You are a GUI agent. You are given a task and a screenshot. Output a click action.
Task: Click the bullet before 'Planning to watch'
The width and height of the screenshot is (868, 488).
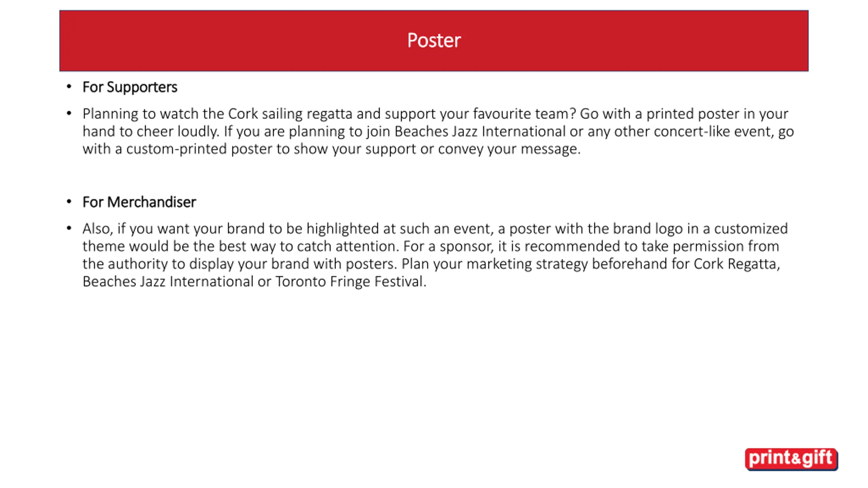click(x=69, y=113)
